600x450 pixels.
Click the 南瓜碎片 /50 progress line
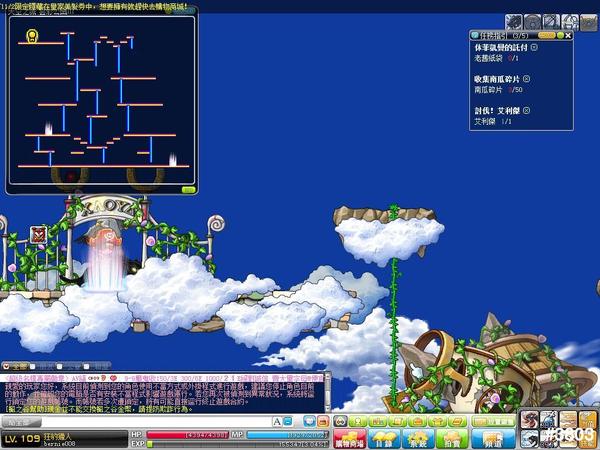[x=498, y=90]
